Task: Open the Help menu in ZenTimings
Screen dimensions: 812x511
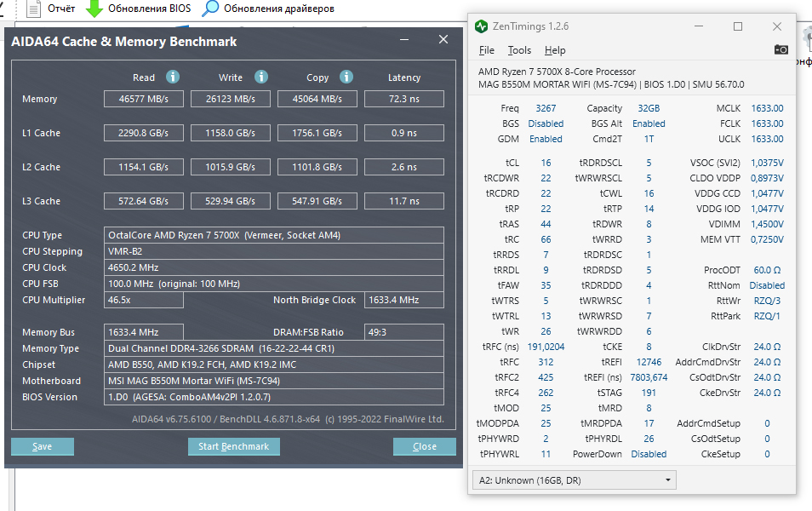Action: click(555, 50)
